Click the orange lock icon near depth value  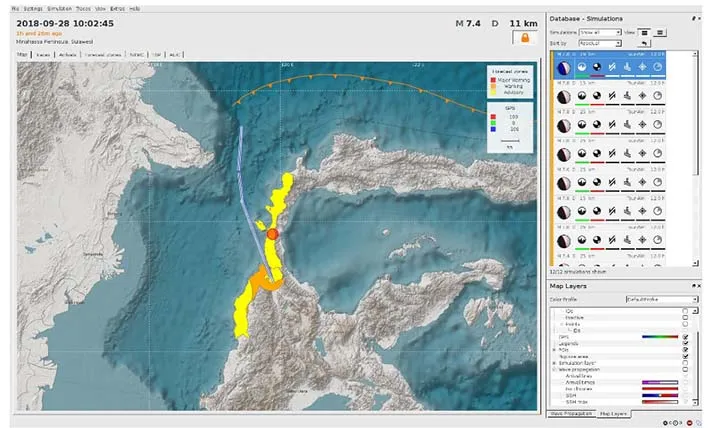tap(524, 38)
